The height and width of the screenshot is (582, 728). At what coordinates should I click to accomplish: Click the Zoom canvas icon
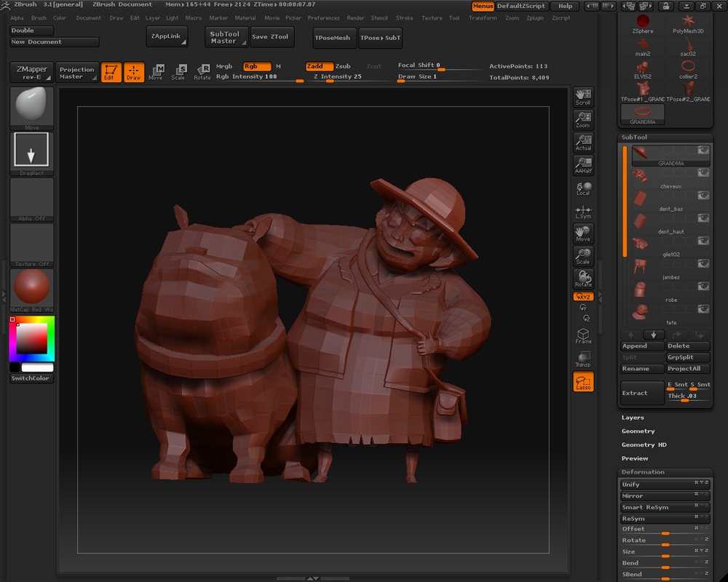point(583,120)
